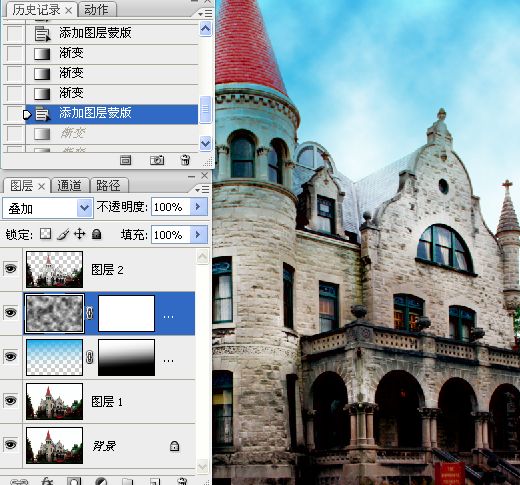
Task: Toggle visibility of 图层 1
Action: point(11,400)
